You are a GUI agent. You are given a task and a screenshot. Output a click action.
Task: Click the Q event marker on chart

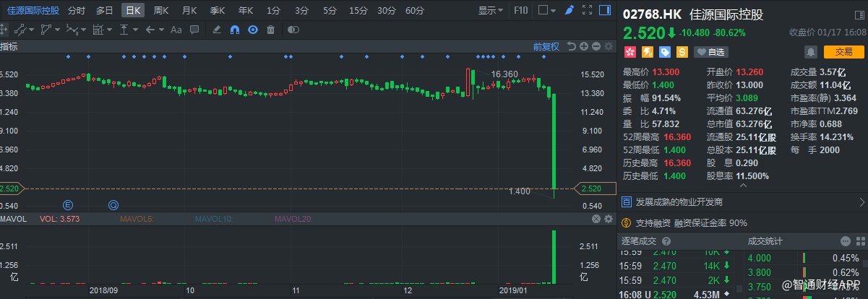[x=113, y=205]
